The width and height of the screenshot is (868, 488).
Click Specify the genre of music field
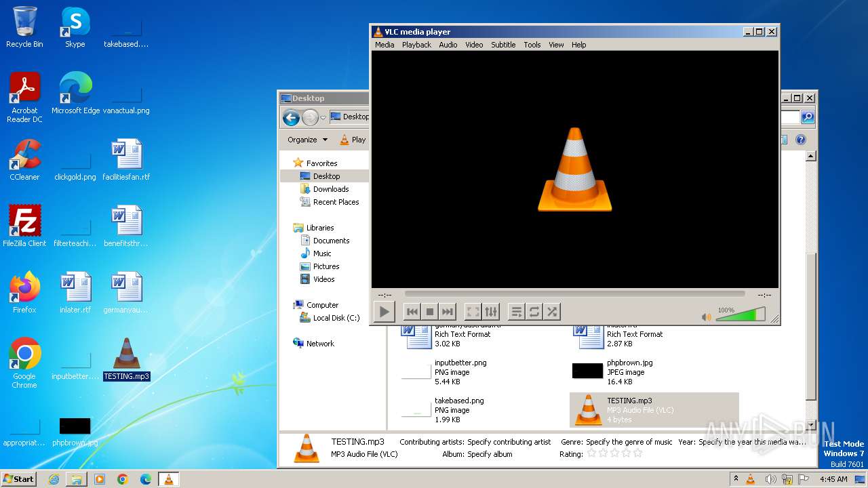(629, 442)
